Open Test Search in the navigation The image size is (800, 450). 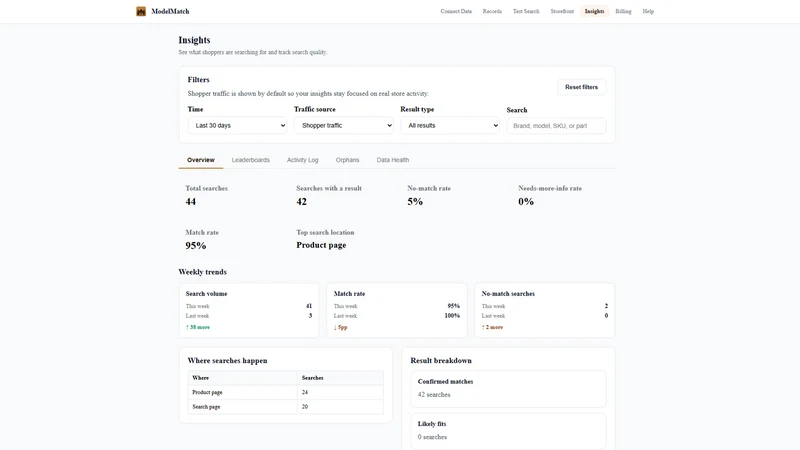click(526, 11)
